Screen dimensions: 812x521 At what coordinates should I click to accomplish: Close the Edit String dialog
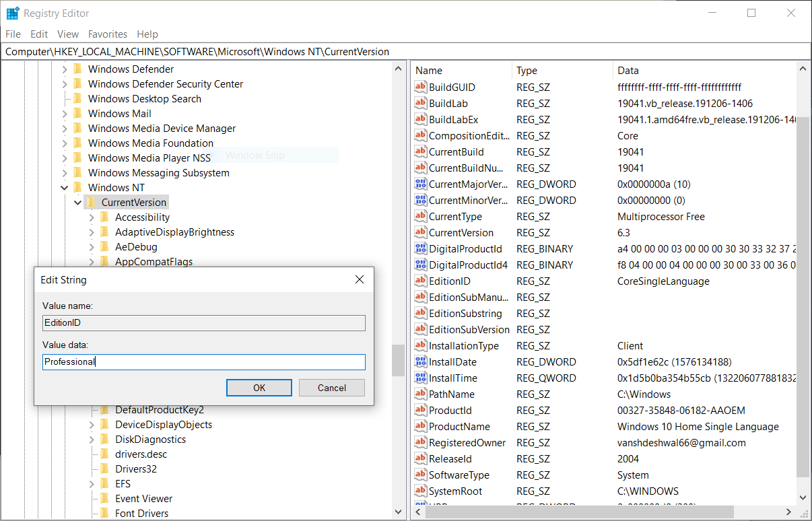[359, 279]
